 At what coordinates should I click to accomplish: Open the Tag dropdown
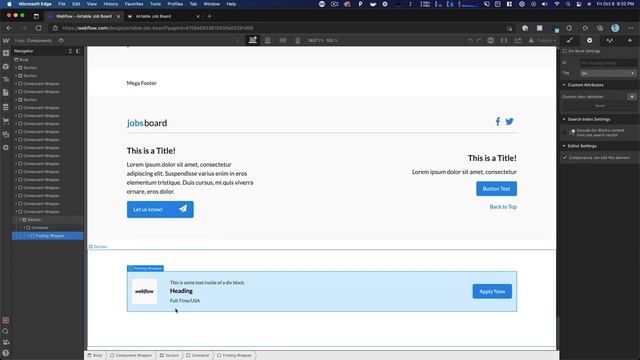(x=608, y=73)
